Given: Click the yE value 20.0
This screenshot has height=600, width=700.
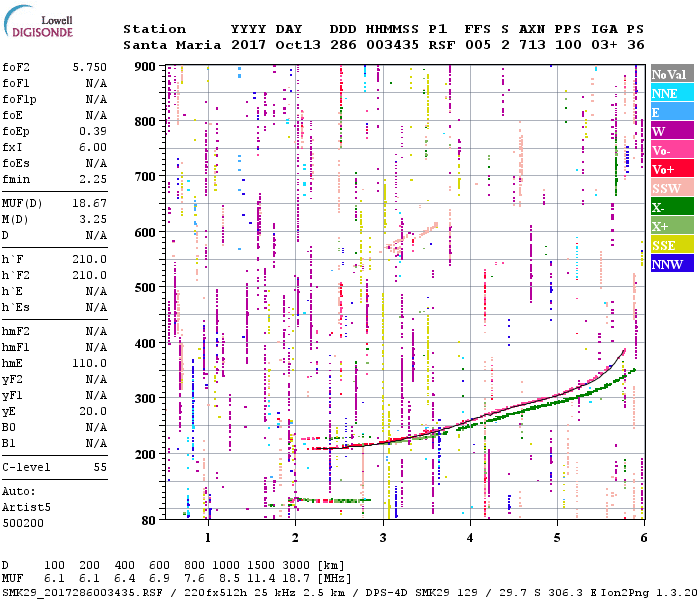Looking at the screenshot, I should click(93, 411).
